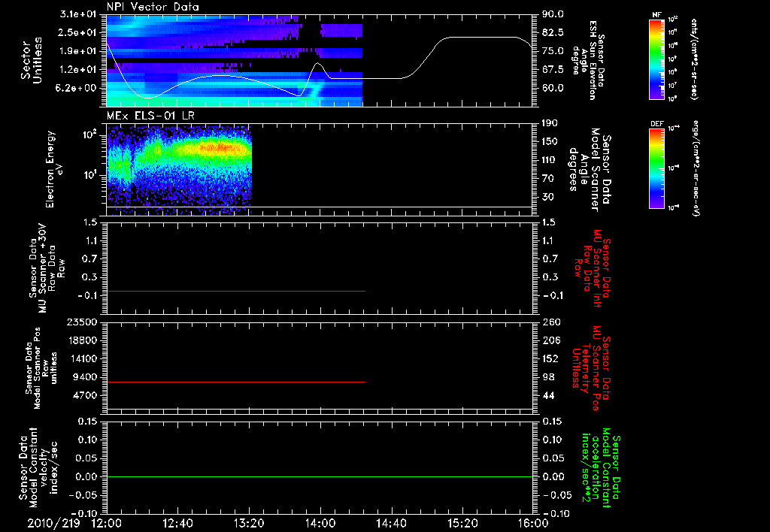Click the 12:40 time axis label

(177, 523)
